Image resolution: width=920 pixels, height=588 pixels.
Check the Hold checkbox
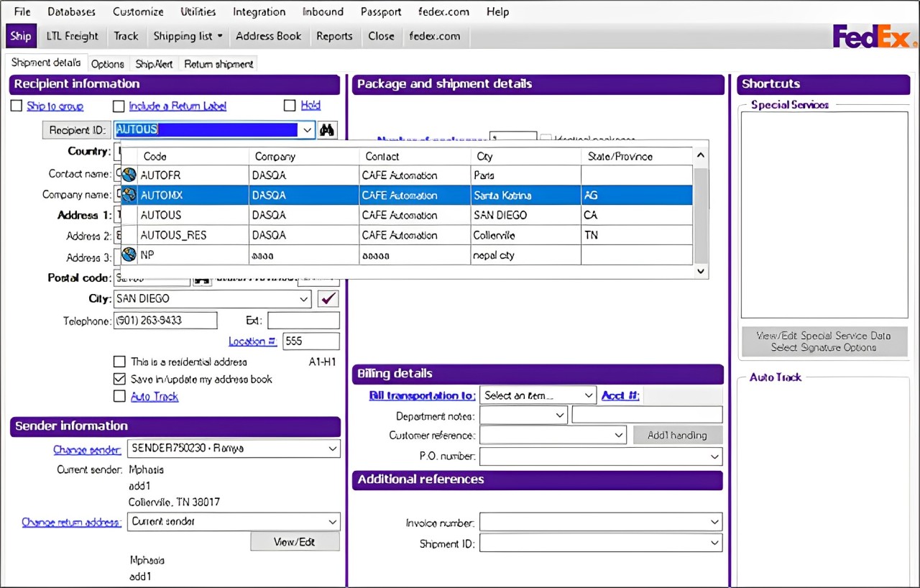(290, 106)
